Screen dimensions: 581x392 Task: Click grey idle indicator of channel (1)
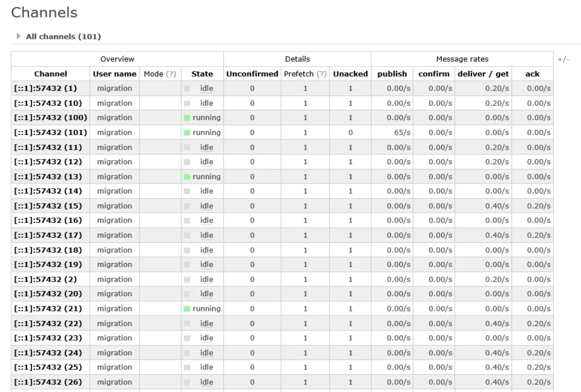(x=187, y=89)
